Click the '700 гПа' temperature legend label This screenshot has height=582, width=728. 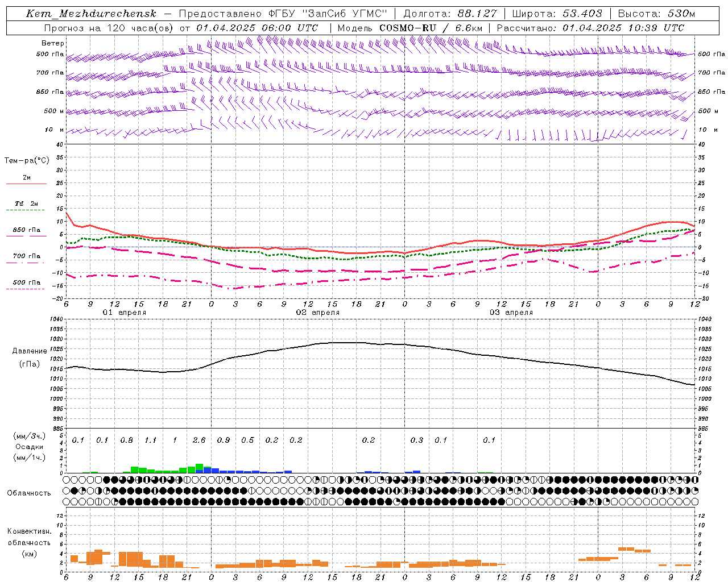click(26, 256)
